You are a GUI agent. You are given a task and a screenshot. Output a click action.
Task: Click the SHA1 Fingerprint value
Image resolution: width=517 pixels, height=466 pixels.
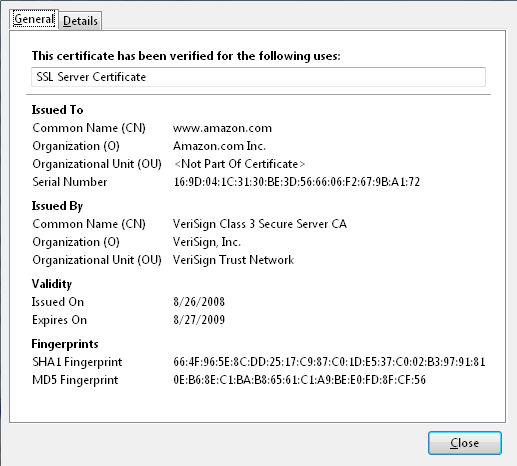[x=329, y=362]
